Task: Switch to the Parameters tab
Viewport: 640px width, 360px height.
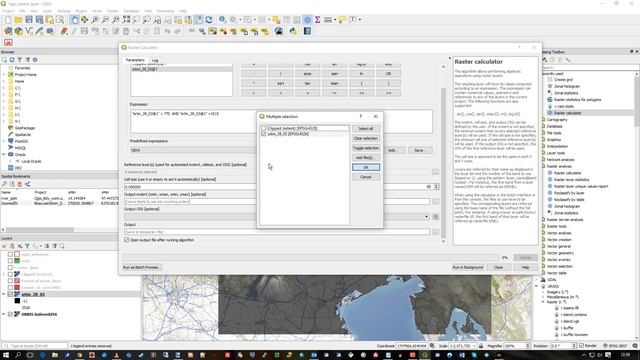Action: (135, 60)
